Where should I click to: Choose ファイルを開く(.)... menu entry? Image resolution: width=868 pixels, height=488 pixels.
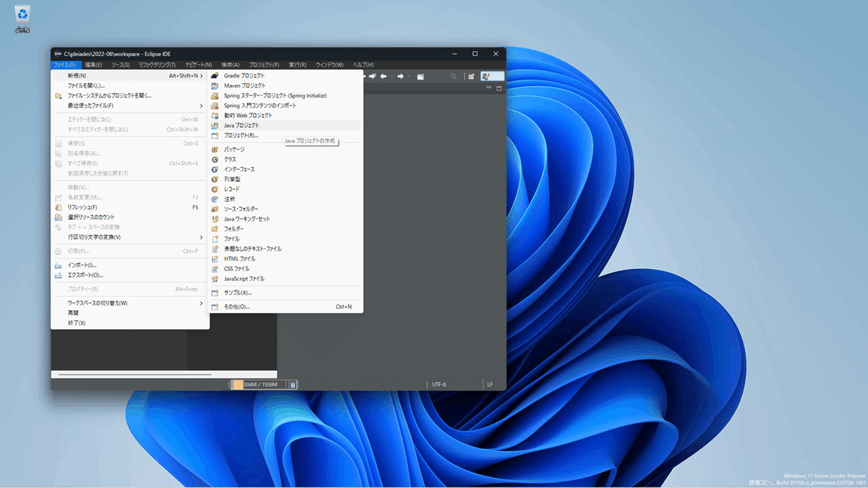130,86
